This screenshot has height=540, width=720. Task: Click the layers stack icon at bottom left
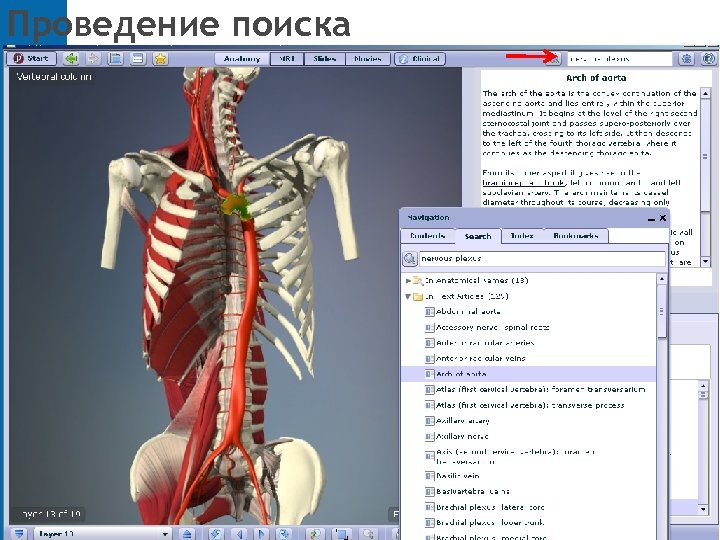[x=19, y=534]
